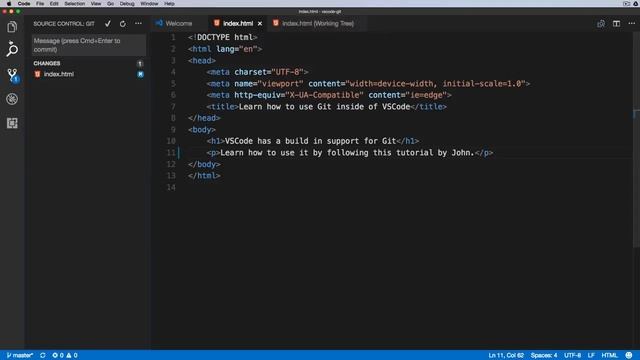The height and width of the screenshot is (360, 640).
Task: Click the synchronize changes icon in the status bar
Action: click(42, 356)
